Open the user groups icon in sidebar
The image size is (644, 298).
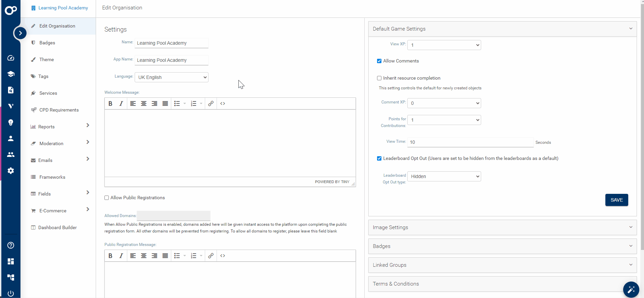pos(11,155)
